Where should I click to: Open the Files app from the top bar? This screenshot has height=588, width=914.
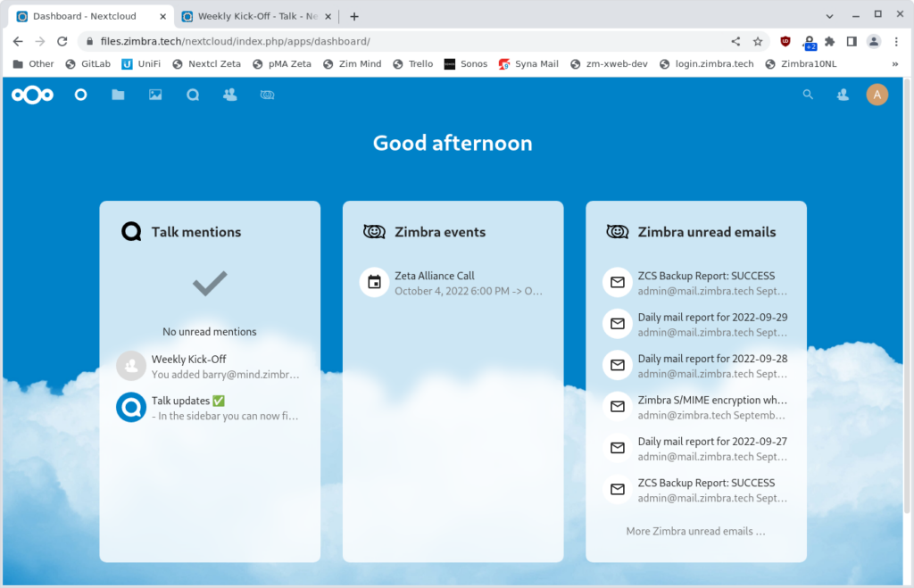pos(117,95)
